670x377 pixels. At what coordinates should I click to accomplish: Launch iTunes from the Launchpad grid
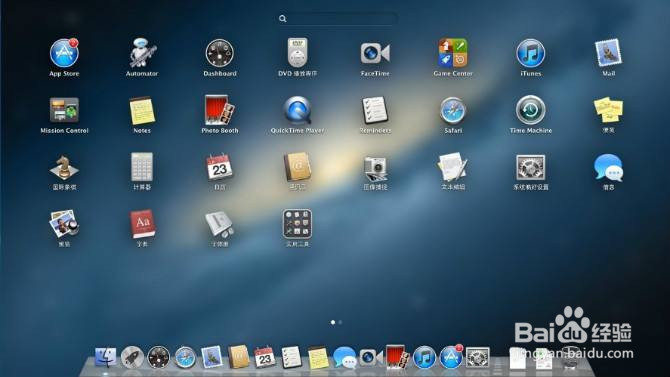pyautogui.click(x=531, y=53)
